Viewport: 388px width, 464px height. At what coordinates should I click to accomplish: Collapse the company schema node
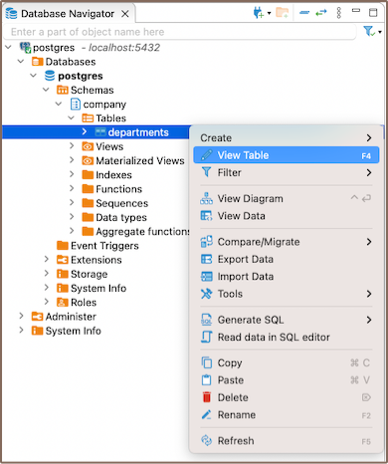(59, 104)
